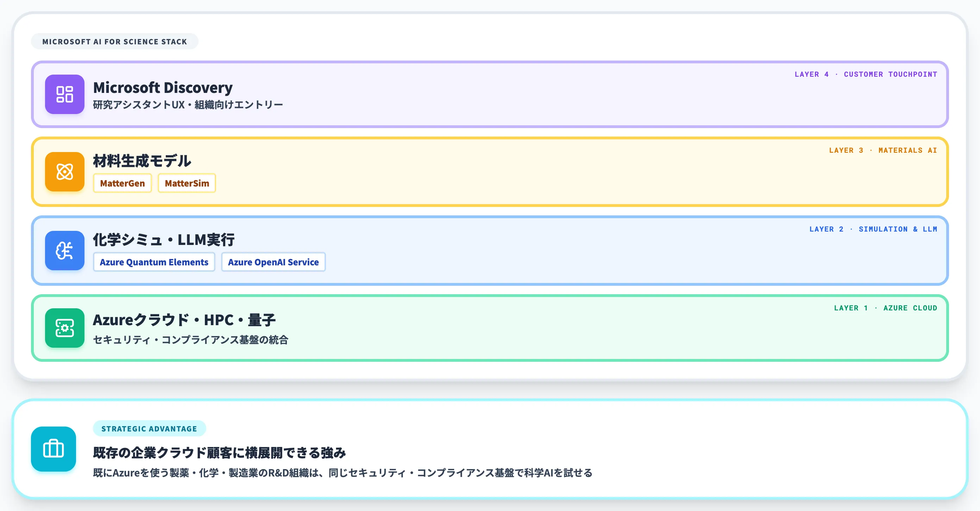Click the 化学シミュ・LLM実行 heading
980x511 pixels.
164,240
